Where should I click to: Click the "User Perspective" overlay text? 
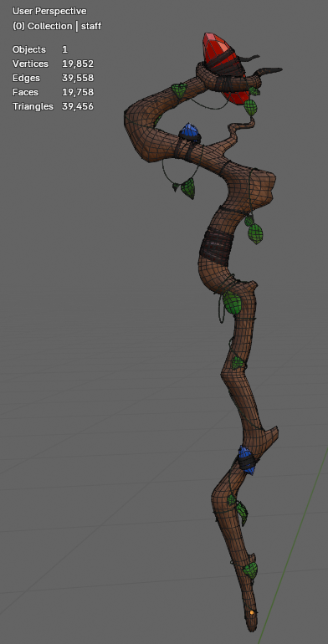pyautogui.click(x=49, y=11)
